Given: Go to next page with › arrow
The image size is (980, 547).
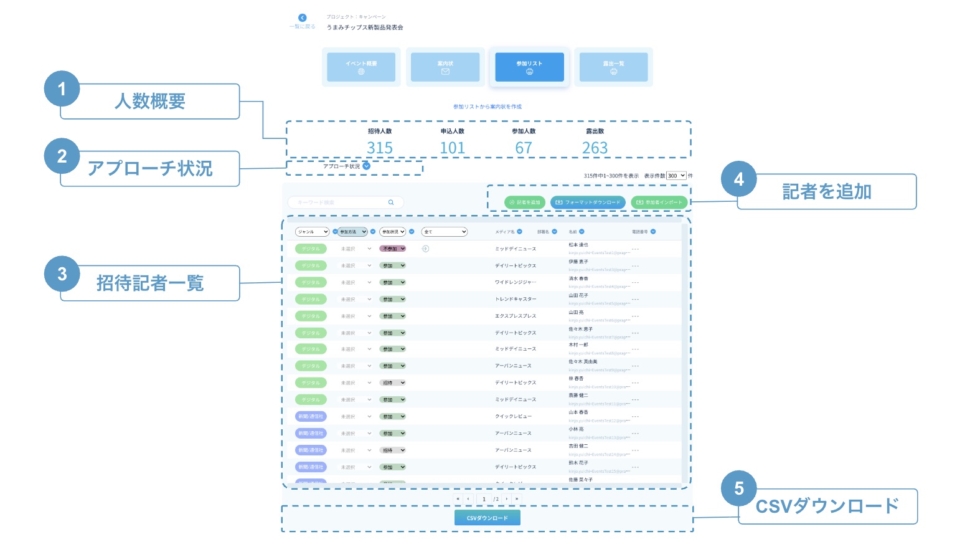Looking at the screenshot, I should pos(507,499).
